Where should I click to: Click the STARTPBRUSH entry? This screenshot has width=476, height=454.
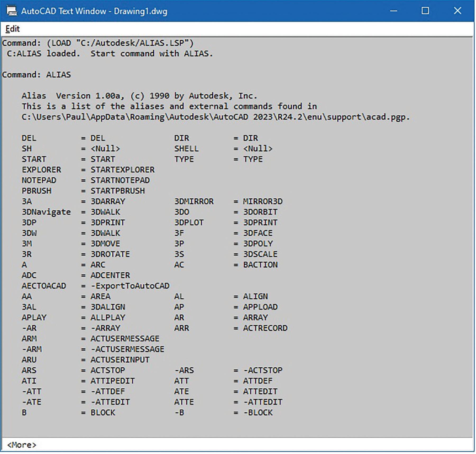tap(118, 191)
